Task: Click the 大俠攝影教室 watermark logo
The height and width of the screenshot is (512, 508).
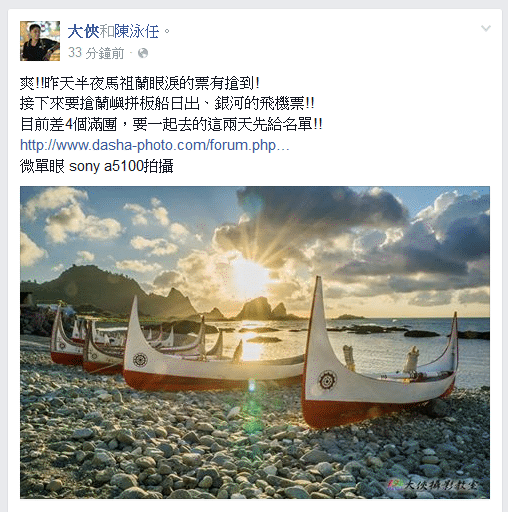Action: click(433, 485)
